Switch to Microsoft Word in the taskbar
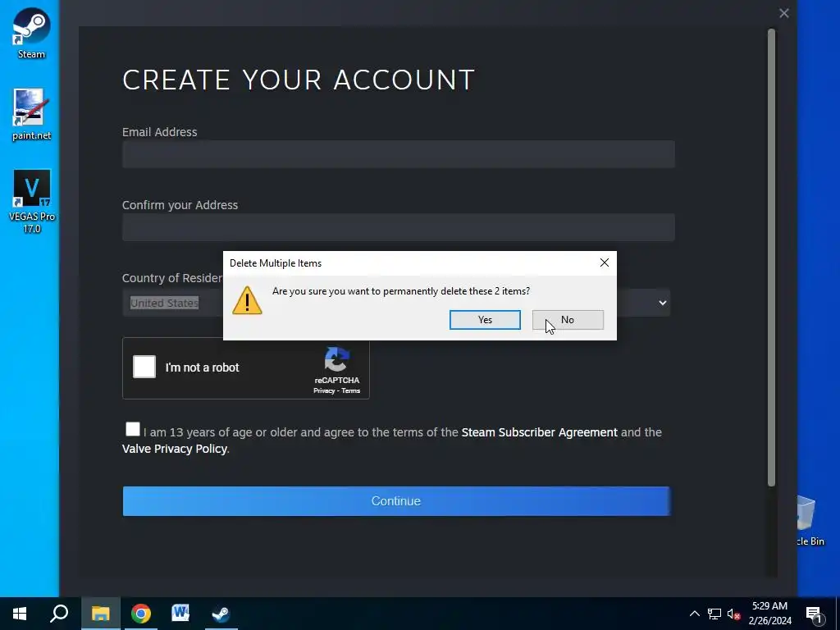 [x=180, y=614]
